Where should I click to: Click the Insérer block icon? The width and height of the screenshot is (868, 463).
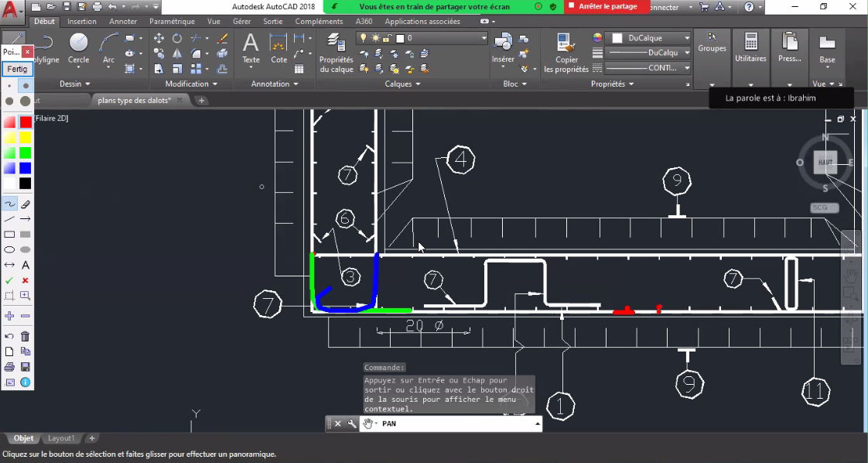[x=503, y=48]
